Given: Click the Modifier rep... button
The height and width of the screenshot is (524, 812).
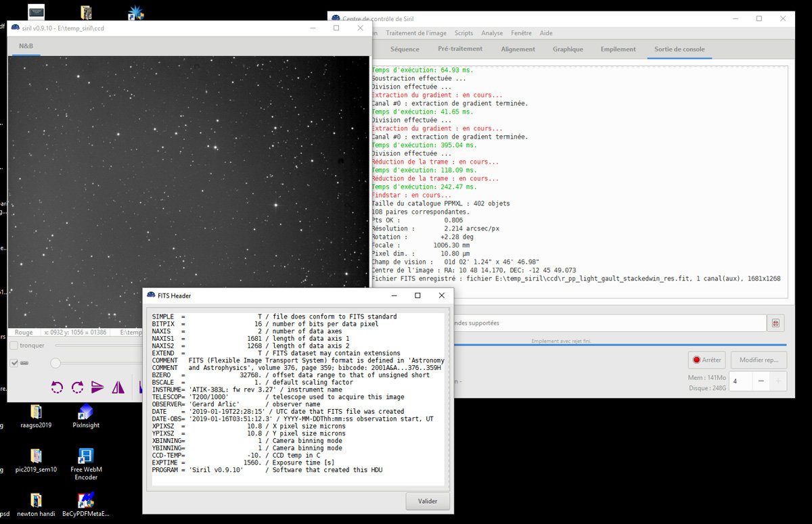Looking at the screenshot, I should coord(759,360).
